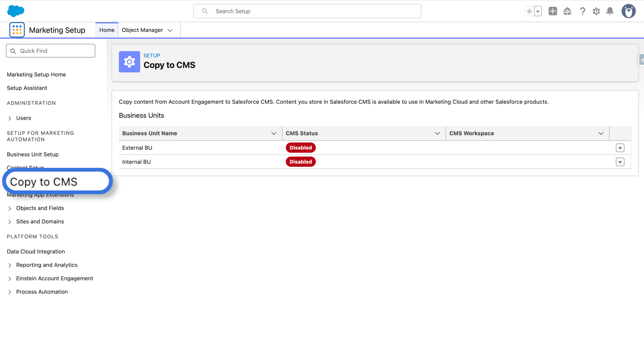This screenshot has height=351, width=644.
Task: Open favorites list dropdown arrow
Action: pos(538,11)
